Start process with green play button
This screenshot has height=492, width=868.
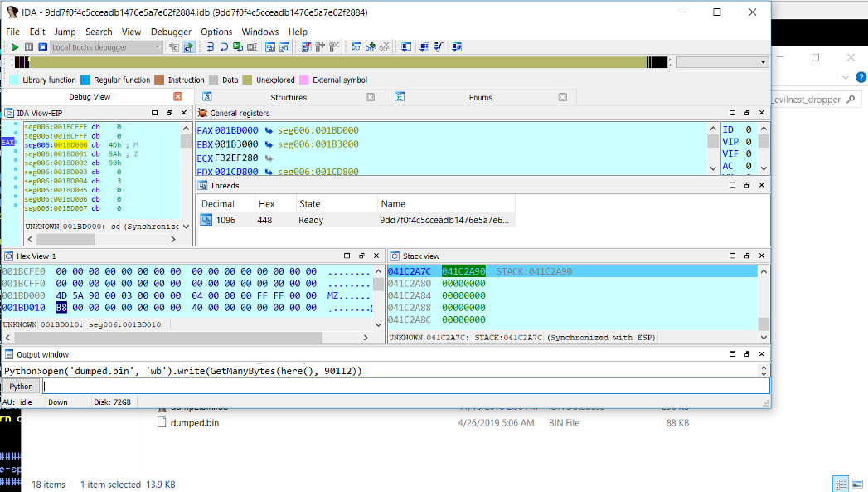tap(15, 47)
